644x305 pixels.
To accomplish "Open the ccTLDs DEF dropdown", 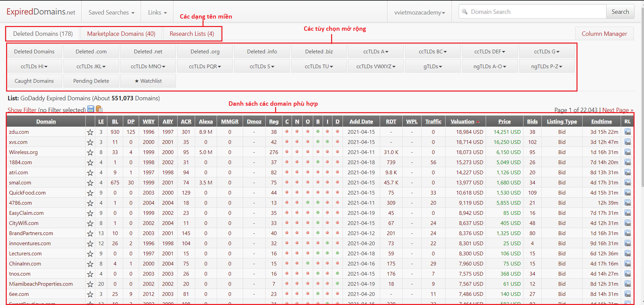I will [489, 52].
